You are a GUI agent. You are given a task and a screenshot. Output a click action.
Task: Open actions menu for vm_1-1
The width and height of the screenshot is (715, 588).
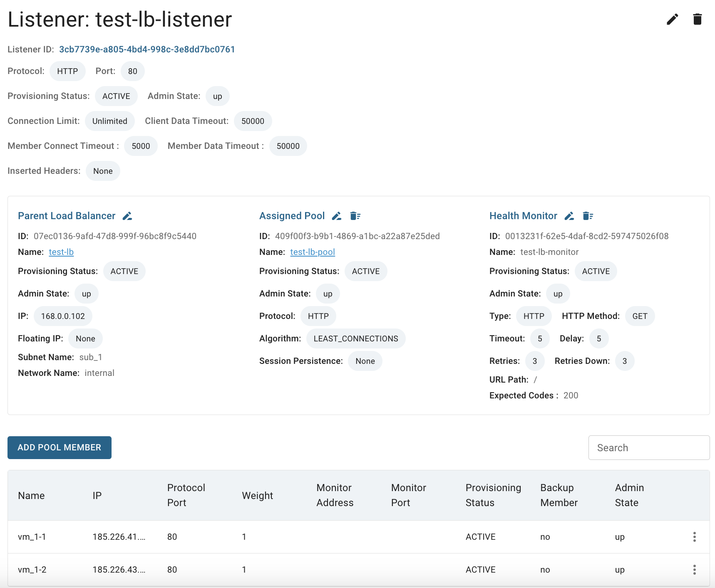694,537
